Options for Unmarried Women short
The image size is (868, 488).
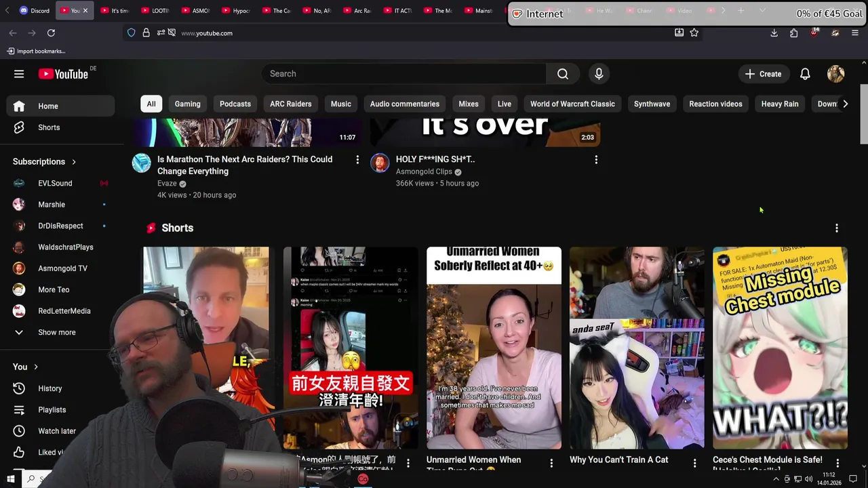[x=551, y=463]
